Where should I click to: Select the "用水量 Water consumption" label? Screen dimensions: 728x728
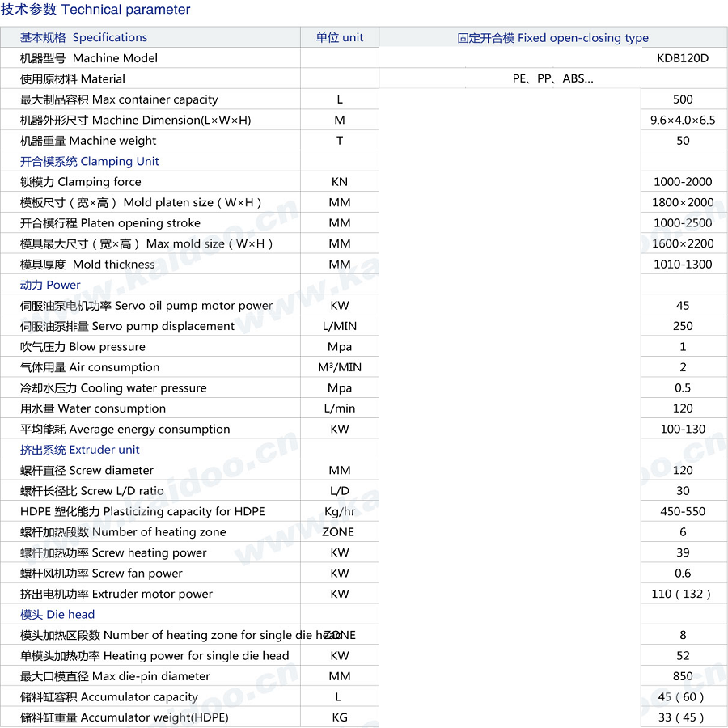[x=93, y=408]
